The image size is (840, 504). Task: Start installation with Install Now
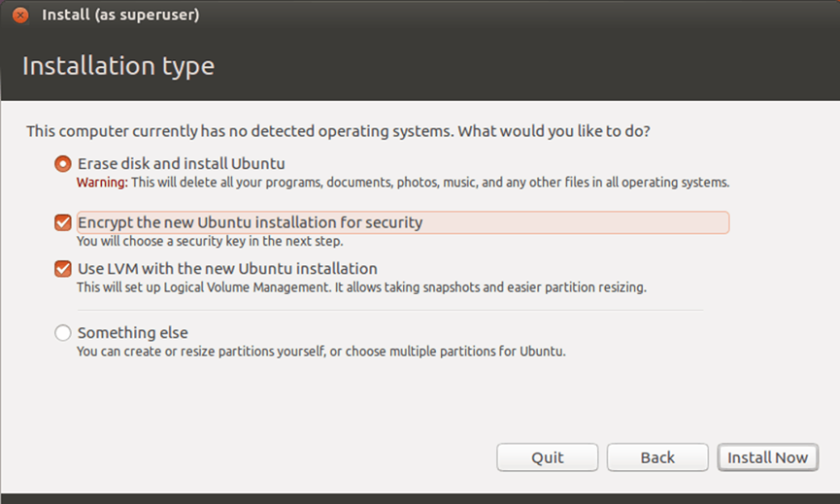768,457
